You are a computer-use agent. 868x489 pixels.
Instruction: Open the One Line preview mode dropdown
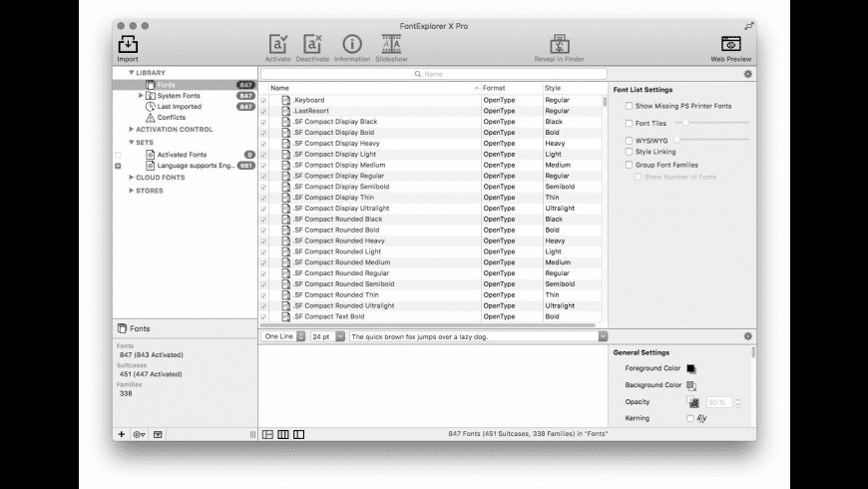(283, 336)
